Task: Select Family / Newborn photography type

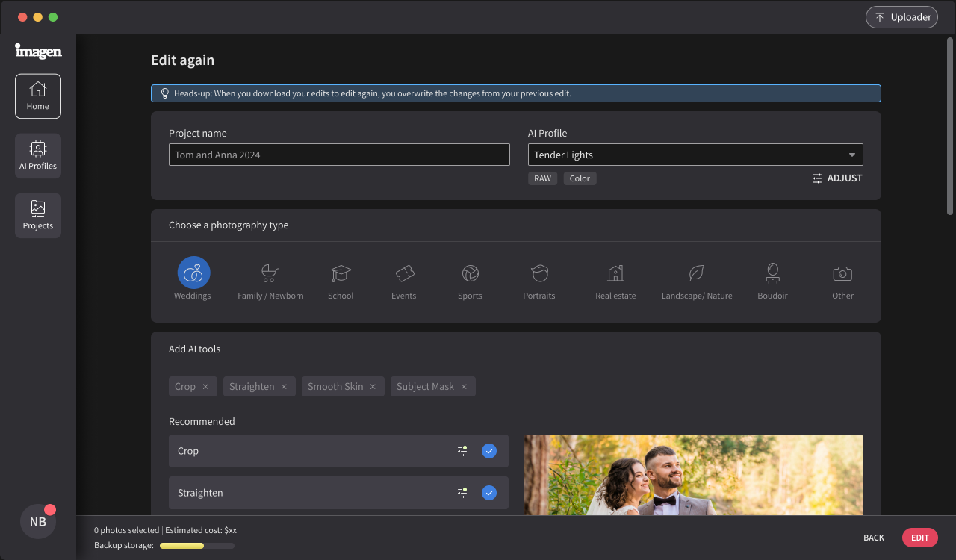Action: 270,281
